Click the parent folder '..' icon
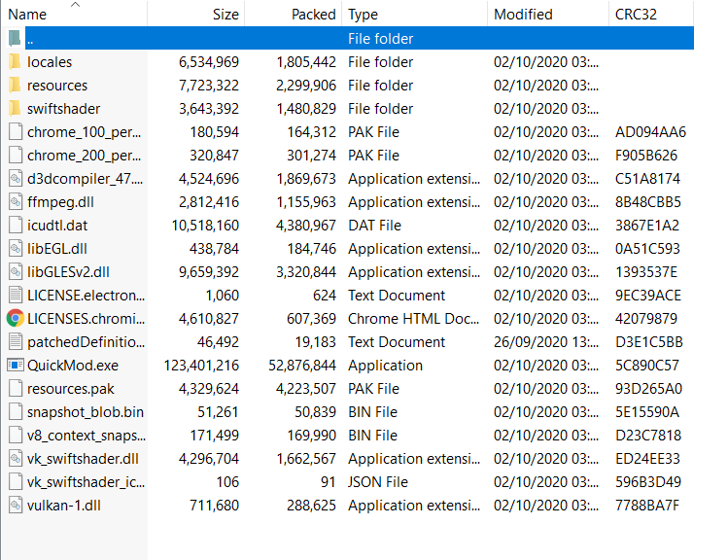The image size is (728, 560). 15,39
